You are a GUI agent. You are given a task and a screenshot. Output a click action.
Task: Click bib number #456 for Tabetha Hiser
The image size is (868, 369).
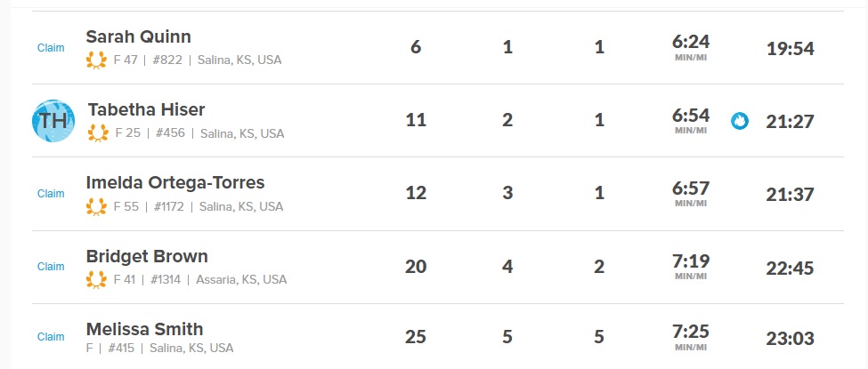click(x=173, y=134)
